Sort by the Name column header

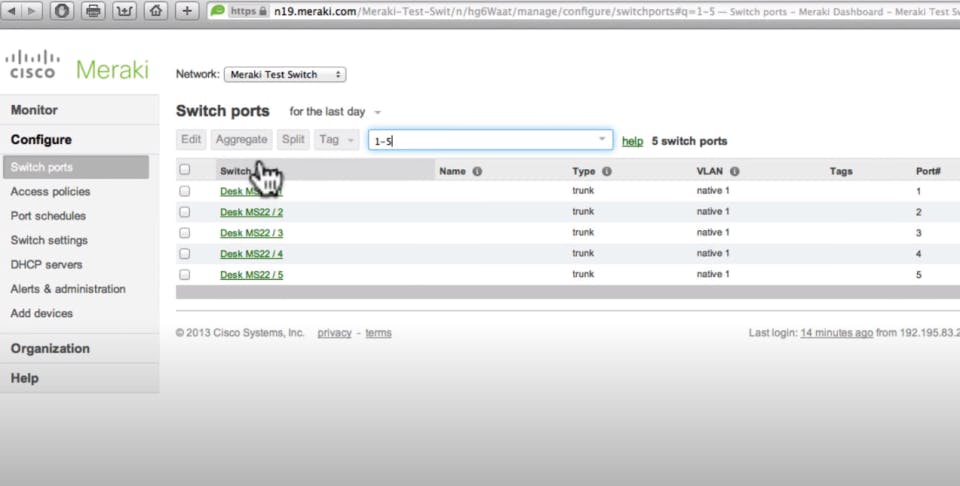(x=452, y=171)
